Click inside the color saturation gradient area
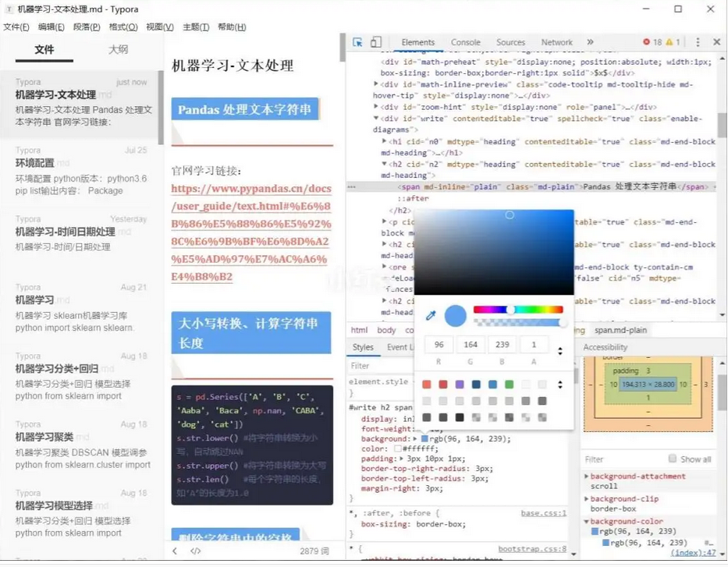The width and height of the screenshot is (728, 567). [x=494, y=252]
